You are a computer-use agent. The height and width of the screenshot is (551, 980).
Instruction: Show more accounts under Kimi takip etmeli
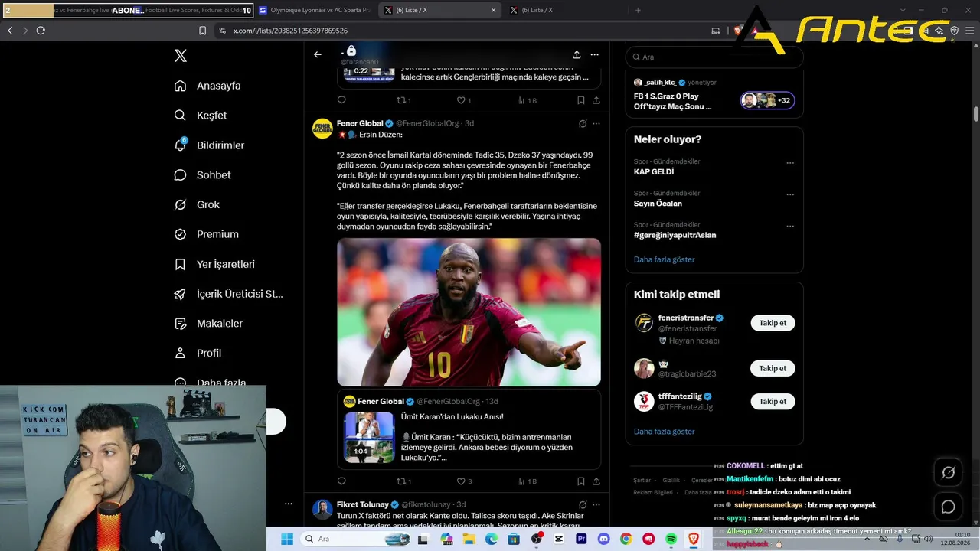pyautogui.click(x=665, y=432)
